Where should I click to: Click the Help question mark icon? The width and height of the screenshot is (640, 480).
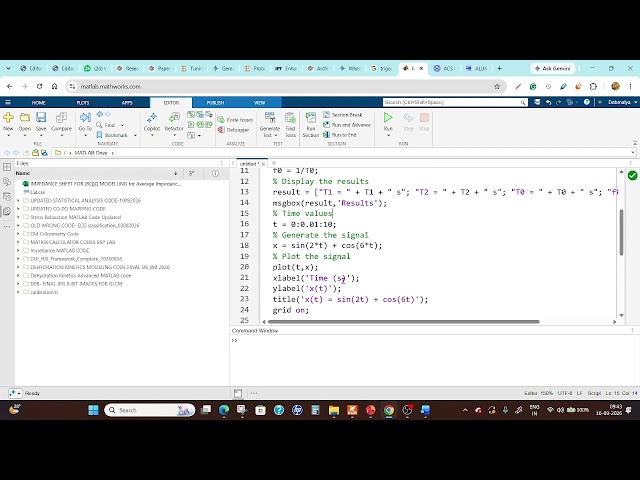(587, 102)
